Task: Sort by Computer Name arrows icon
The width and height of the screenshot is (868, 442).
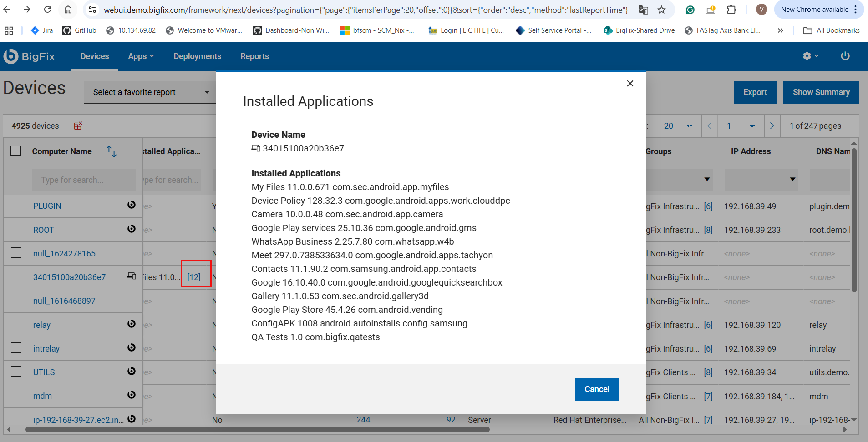Action: coord(112,151)
